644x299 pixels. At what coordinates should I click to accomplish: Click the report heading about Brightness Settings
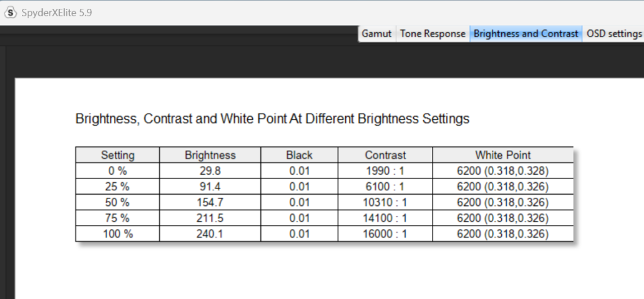[272, 119]
